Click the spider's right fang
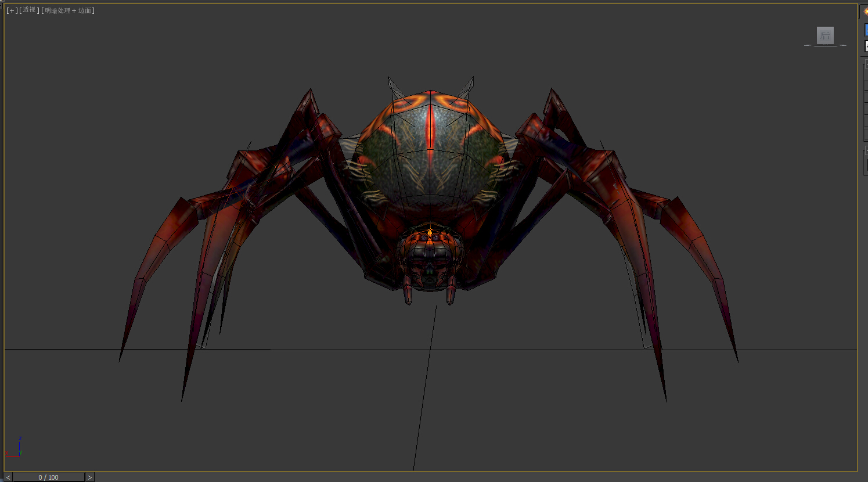Screen dimensions: 868x482 [451, 293]
